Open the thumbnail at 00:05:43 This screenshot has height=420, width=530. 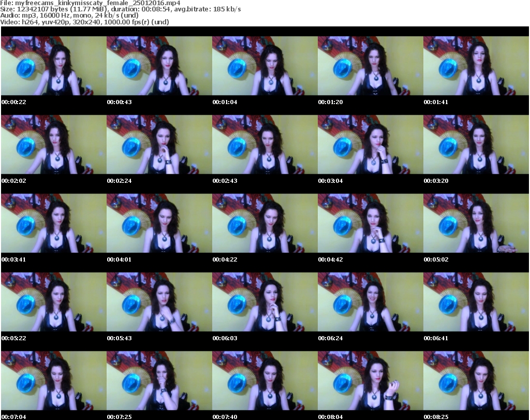(159, 302)
